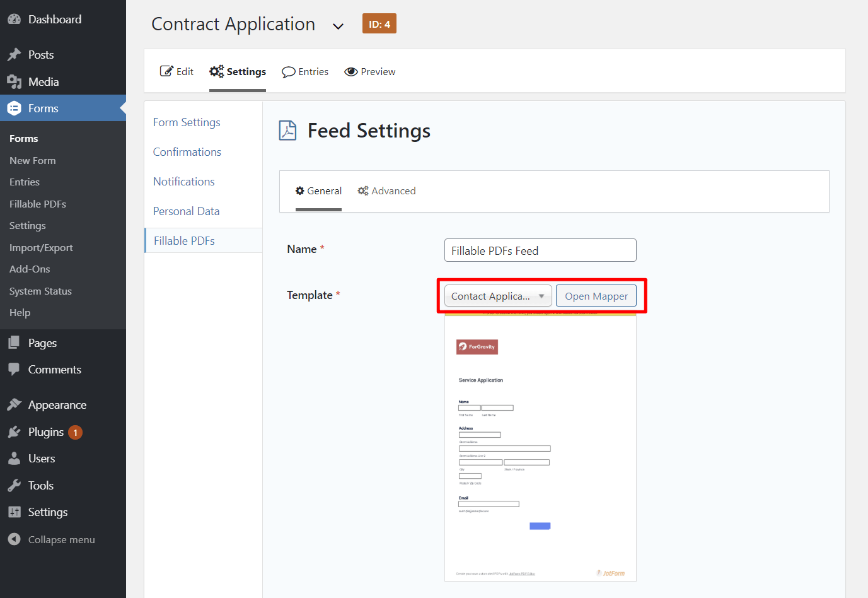This screenshot has width=868, height=598.
Task: Click the Media library icon
Action: pos(14,81)
